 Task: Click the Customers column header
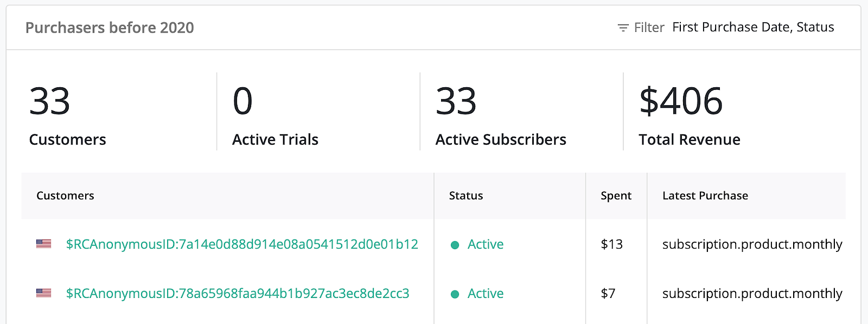pyautogui.click(x=65, y=196)
